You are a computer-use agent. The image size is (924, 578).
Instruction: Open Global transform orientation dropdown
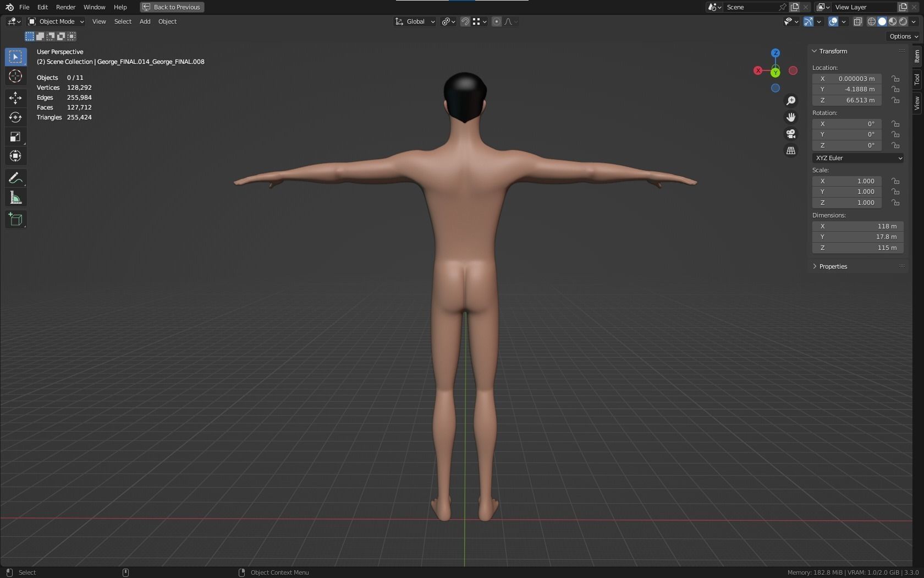pyautogui.click(x=415, y=21)
